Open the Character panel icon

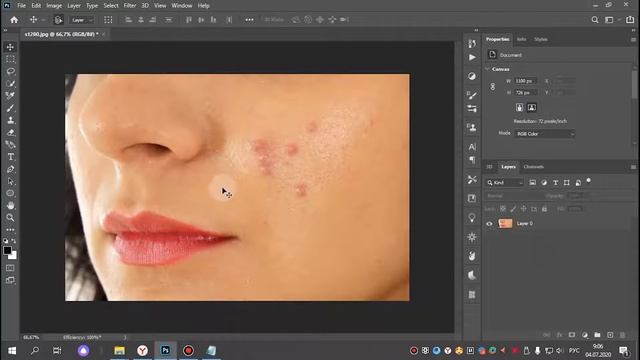[x=472, y=147]
